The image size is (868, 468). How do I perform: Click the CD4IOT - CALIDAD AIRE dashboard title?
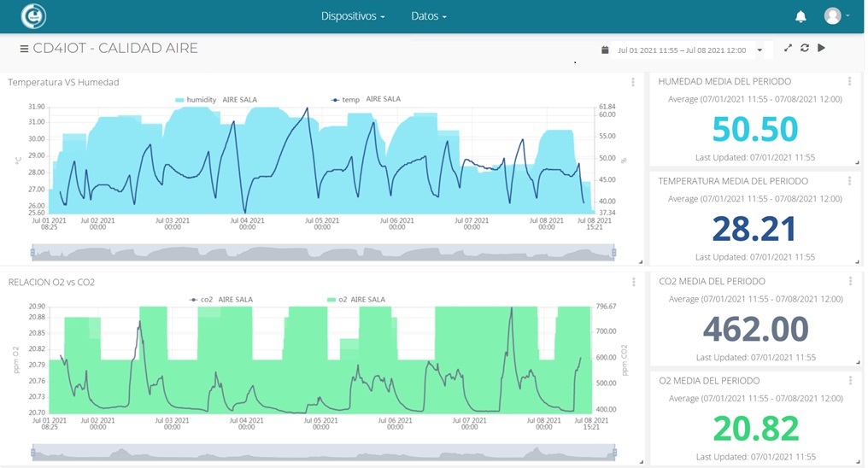[x=115, y=48]
